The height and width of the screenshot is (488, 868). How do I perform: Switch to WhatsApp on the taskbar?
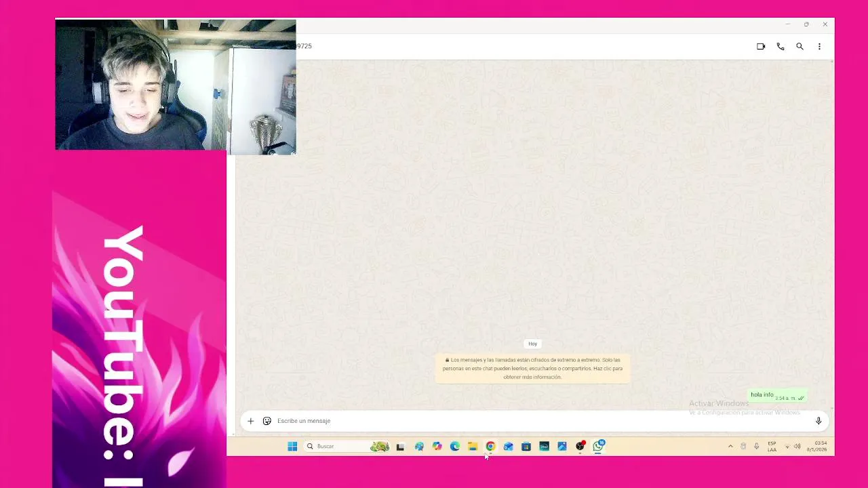click(598, 446)
